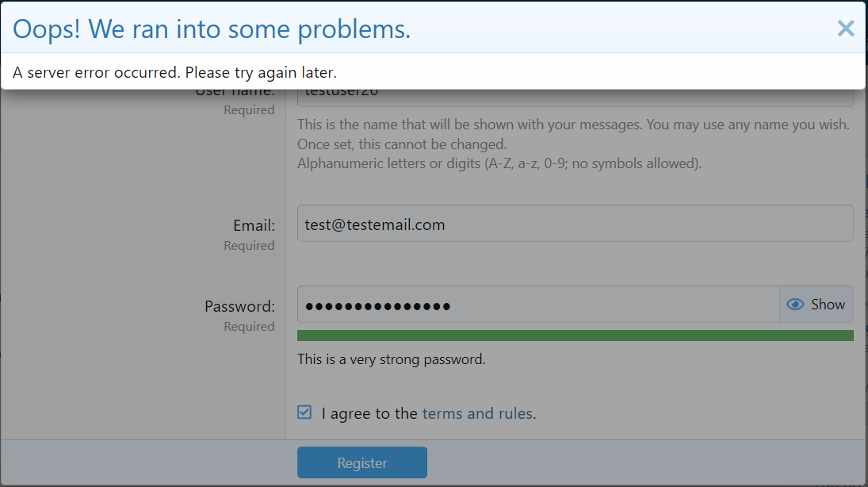The height and width of the screenshot is (487, 868).
Task: Submit the form with Register button
Action: click(362, 462)
